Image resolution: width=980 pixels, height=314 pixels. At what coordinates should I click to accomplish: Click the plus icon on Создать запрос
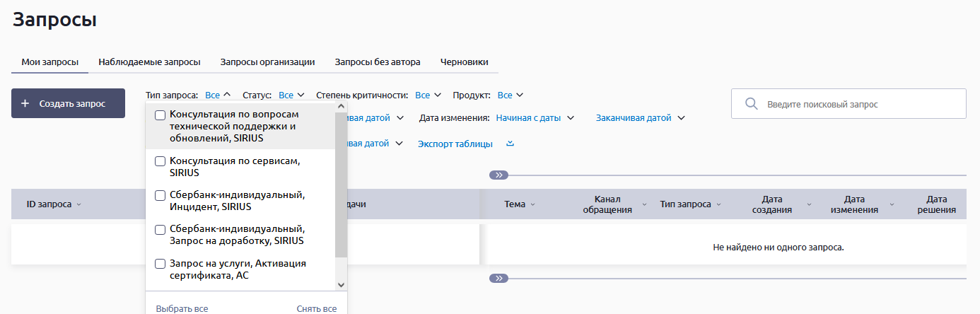[x=25, y=103]
